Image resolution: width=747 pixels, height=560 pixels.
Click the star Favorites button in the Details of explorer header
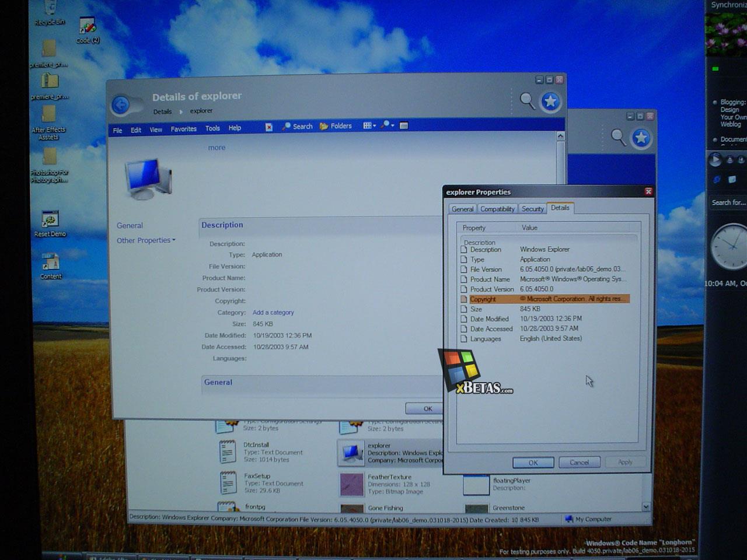(550, 102)
